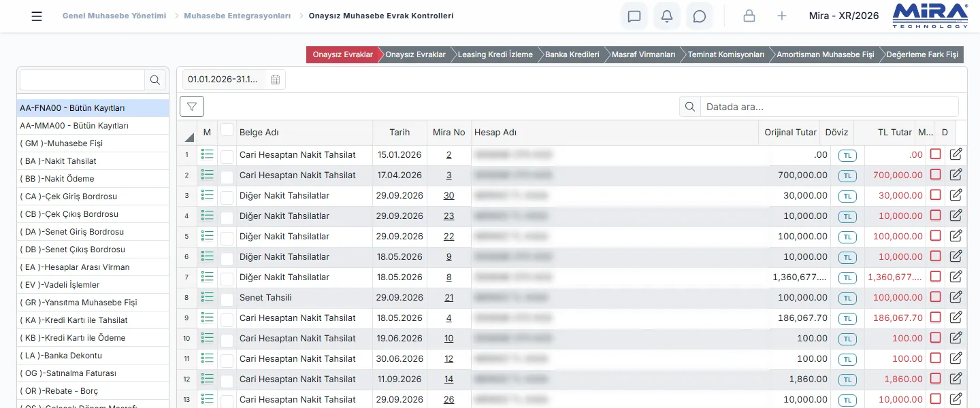The image size is (980, 408).
Task: Expand the grid corner triangle selector
Action: pos(189,137)
